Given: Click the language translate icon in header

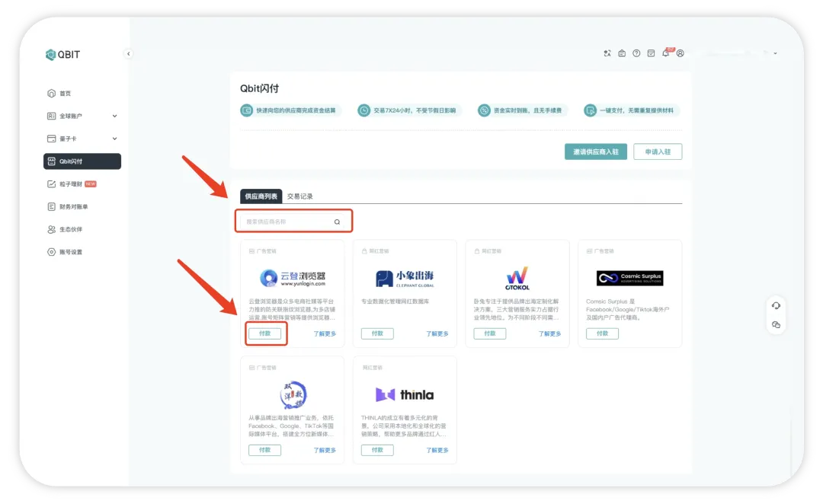Looking at the screenshot, I should pos(607,53).
